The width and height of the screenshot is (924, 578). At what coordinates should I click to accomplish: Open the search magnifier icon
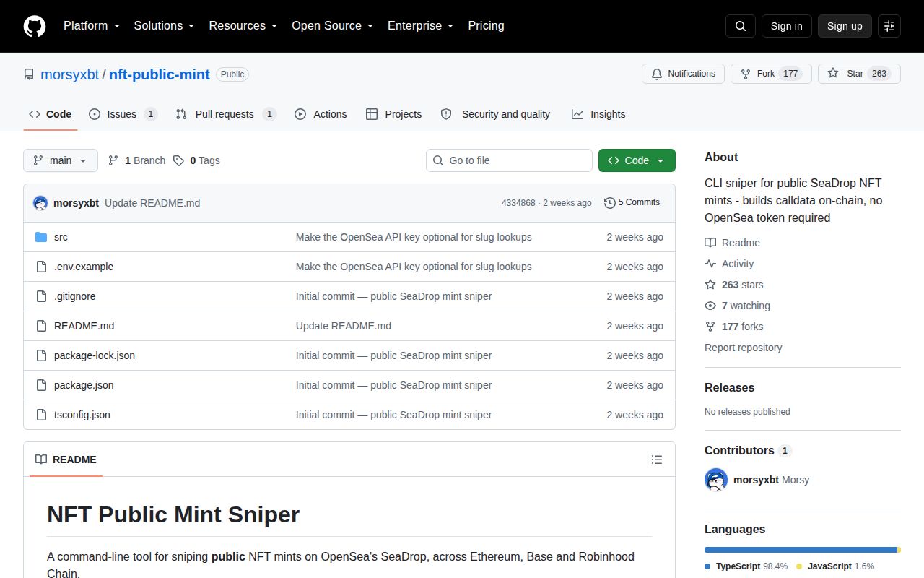(741, 26)
